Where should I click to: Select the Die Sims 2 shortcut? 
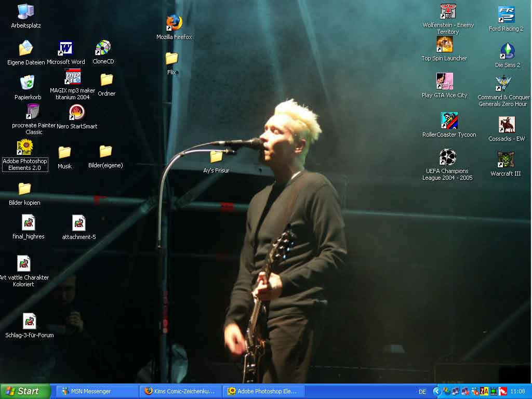point(507,51)
